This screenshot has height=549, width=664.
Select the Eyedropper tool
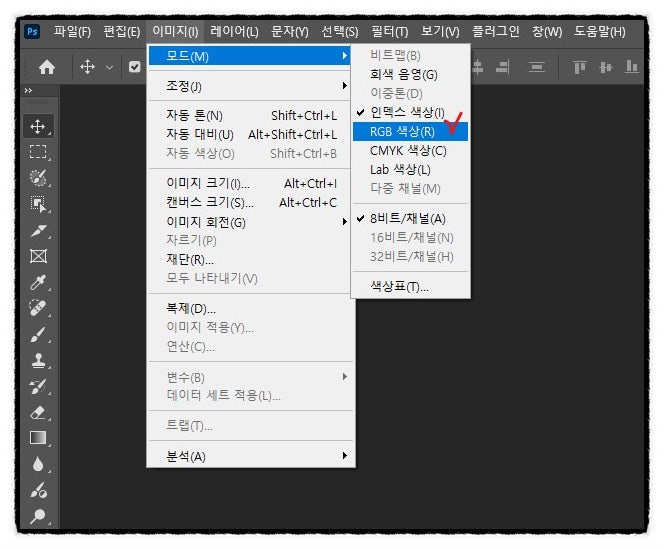(x=38, y=282)
